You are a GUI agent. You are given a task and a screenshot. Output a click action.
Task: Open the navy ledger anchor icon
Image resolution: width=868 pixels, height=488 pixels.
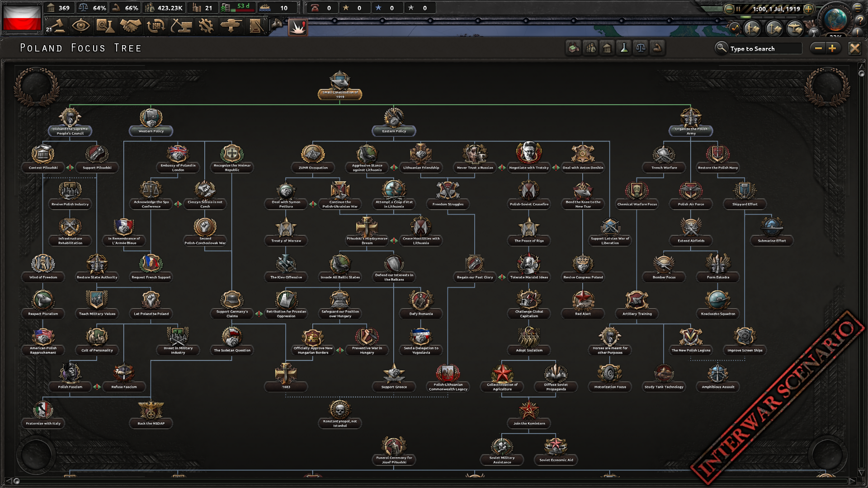pos(774,28)
